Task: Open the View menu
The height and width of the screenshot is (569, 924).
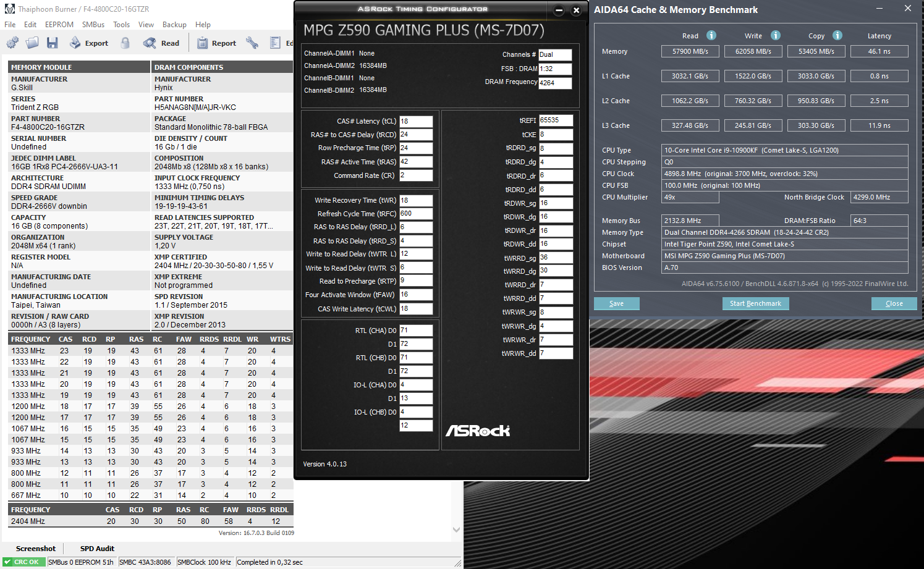Action: [146, 25]
